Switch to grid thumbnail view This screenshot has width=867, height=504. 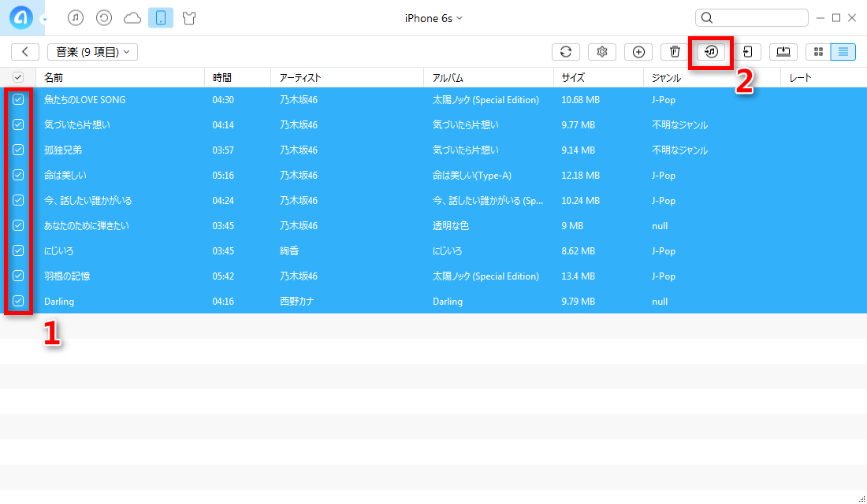click(818, 52)
